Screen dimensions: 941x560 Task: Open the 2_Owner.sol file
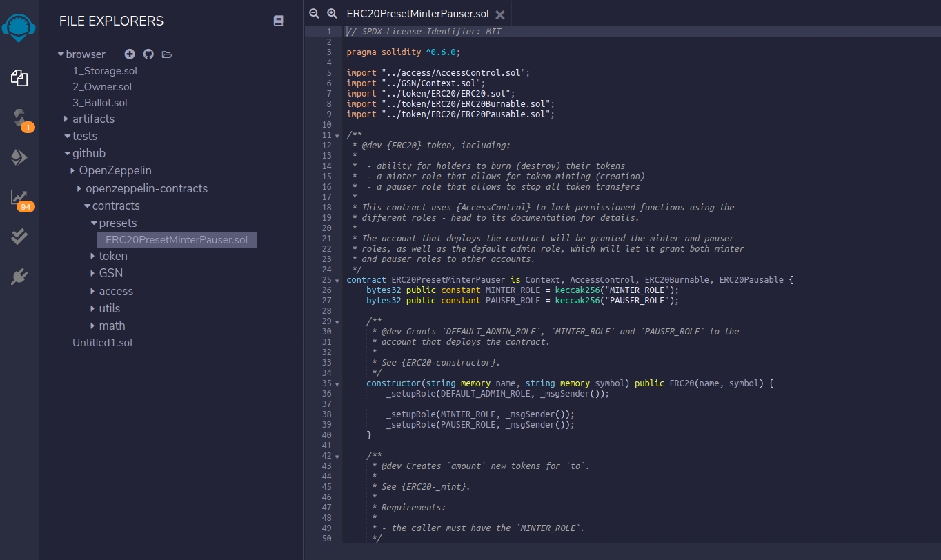[x=102, y=87]
